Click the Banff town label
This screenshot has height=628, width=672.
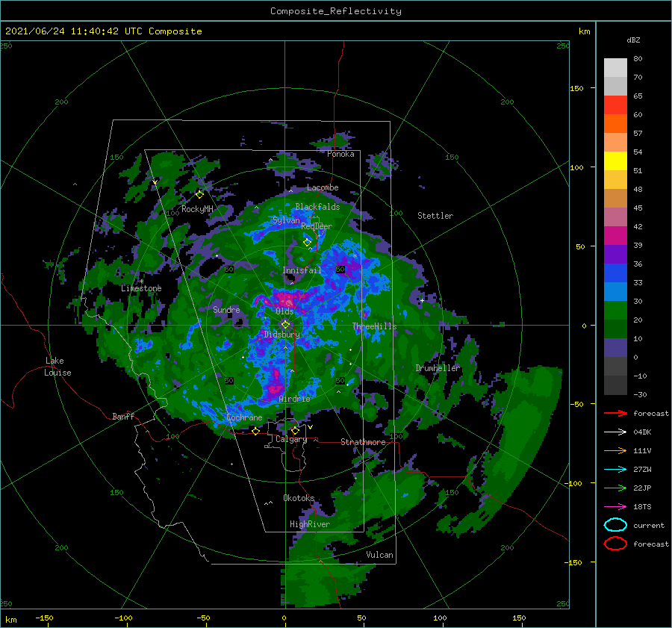123,416
